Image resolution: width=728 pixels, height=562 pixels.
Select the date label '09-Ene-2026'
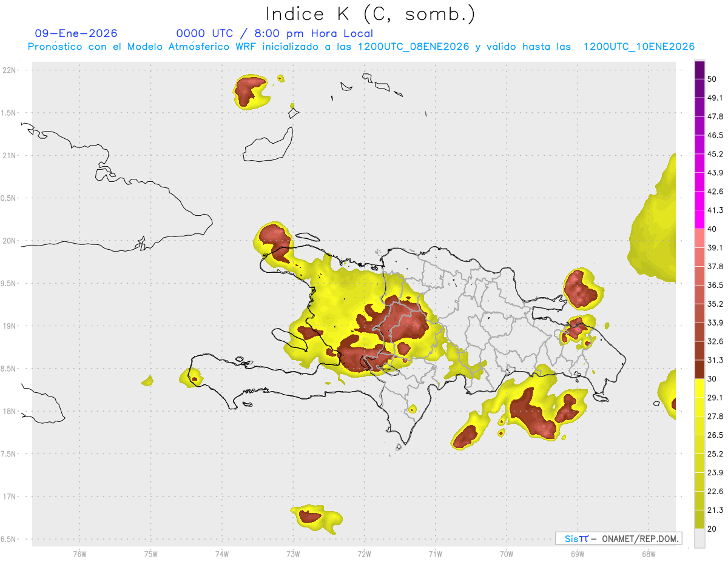point(76,33)
